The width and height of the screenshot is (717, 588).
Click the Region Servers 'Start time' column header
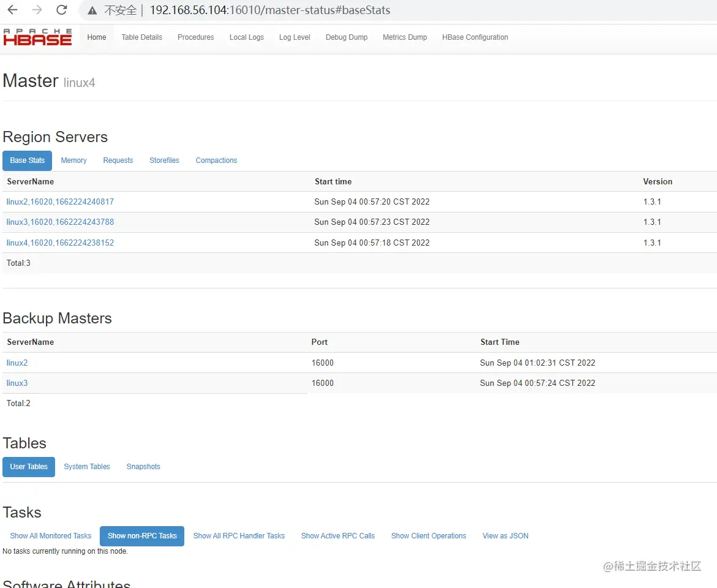[333, 182]
